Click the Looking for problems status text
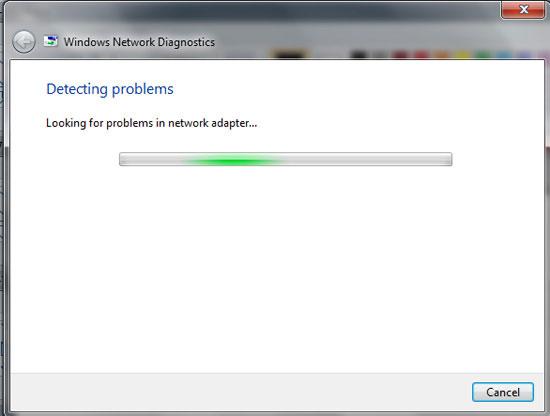 tap(152, 123)
